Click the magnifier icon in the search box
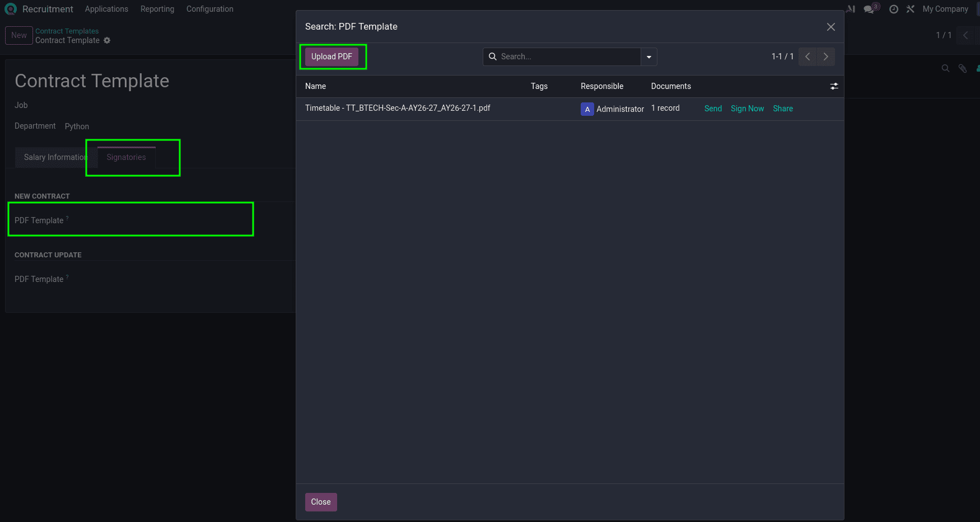The height and width of the screenshot is (522, 980). 493,57
